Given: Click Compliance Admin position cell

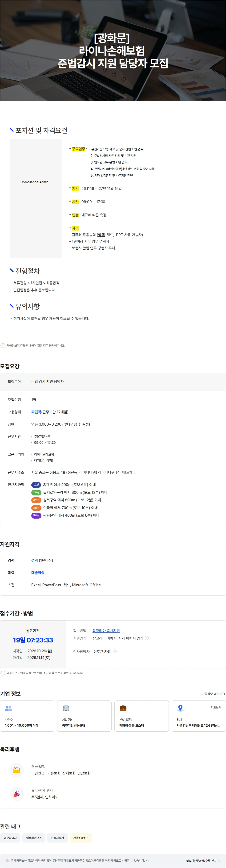Looking at the screenshot, I should (x=36, y=199).
